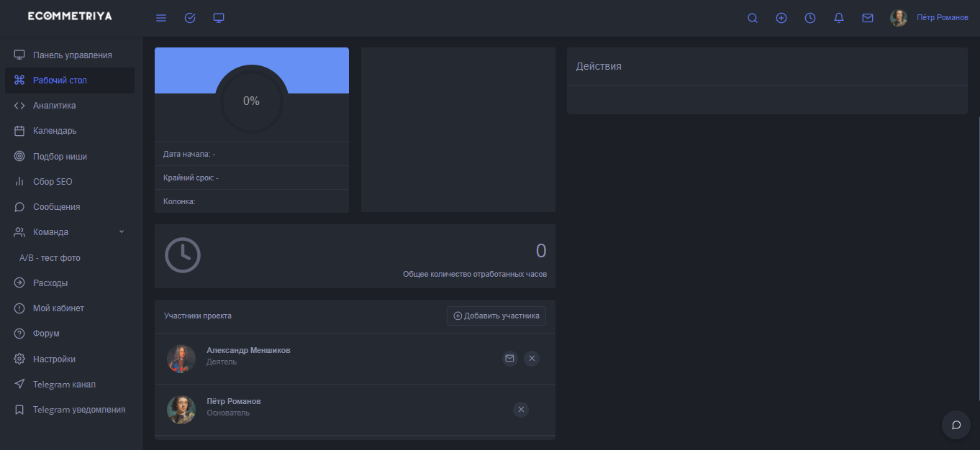Go to Календарь in sidebar
The height and width of the screenshot is (450, 980).
pos(55,131)
